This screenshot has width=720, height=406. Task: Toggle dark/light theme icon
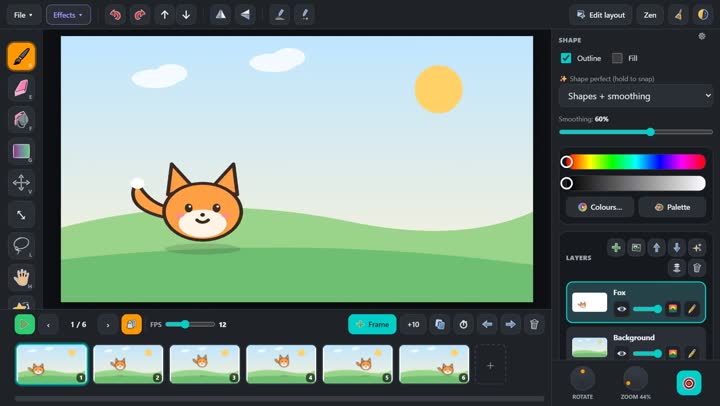click(x=703, y=15)
